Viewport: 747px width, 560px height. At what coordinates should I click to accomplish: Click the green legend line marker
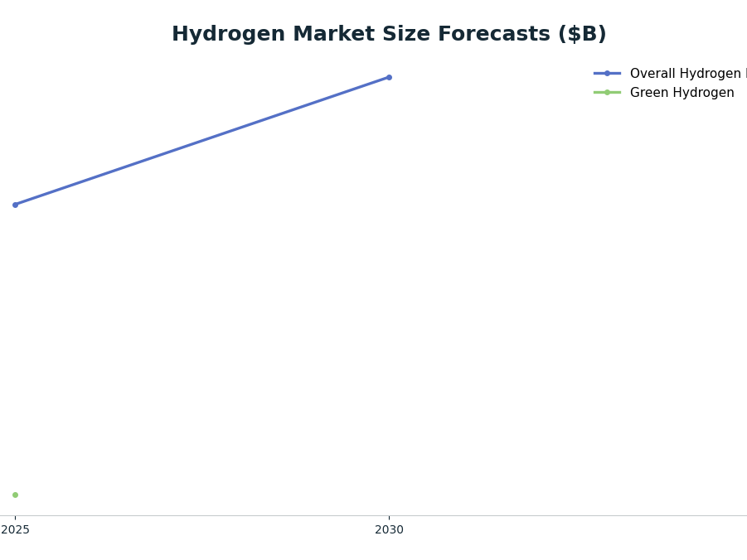pyautogui.click(x=607, y=93)
